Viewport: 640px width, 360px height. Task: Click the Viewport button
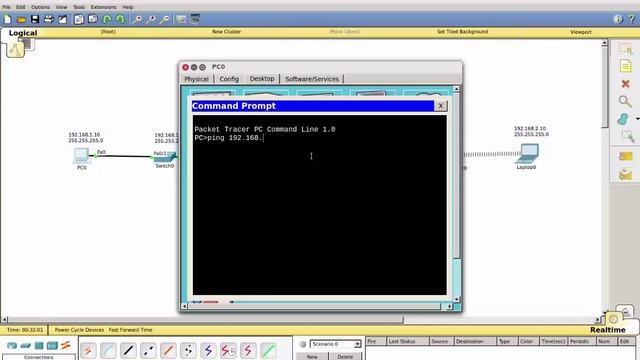(x=581, y=32)
